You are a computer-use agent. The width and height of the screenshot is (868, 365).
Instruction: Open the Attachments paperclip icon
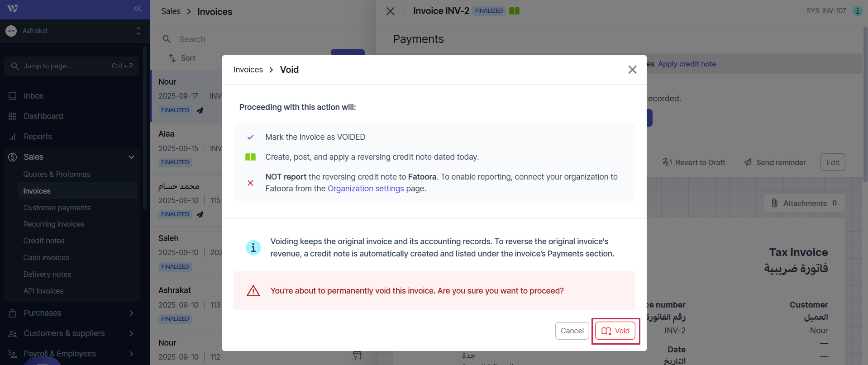[x=775, y=203]
